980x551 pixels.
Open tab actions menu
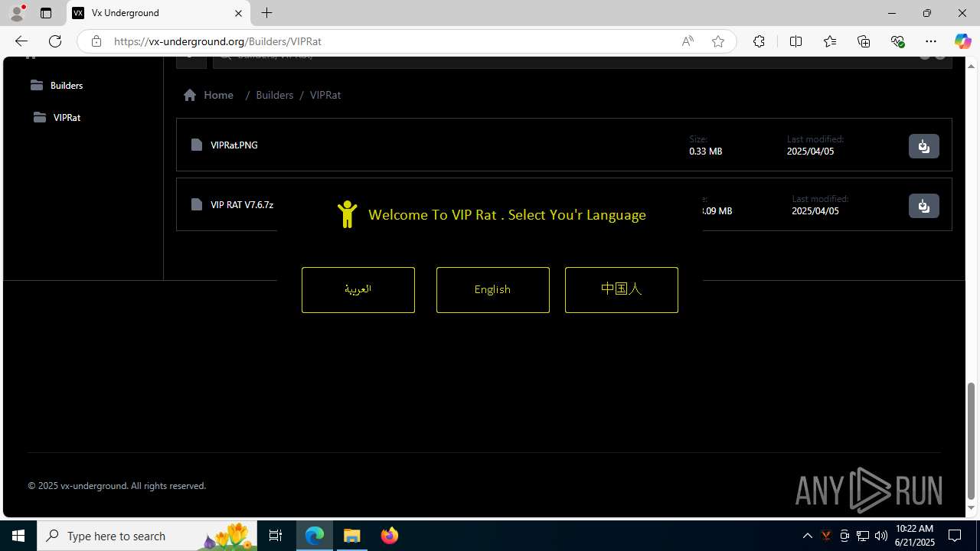(x=46, y=13)
